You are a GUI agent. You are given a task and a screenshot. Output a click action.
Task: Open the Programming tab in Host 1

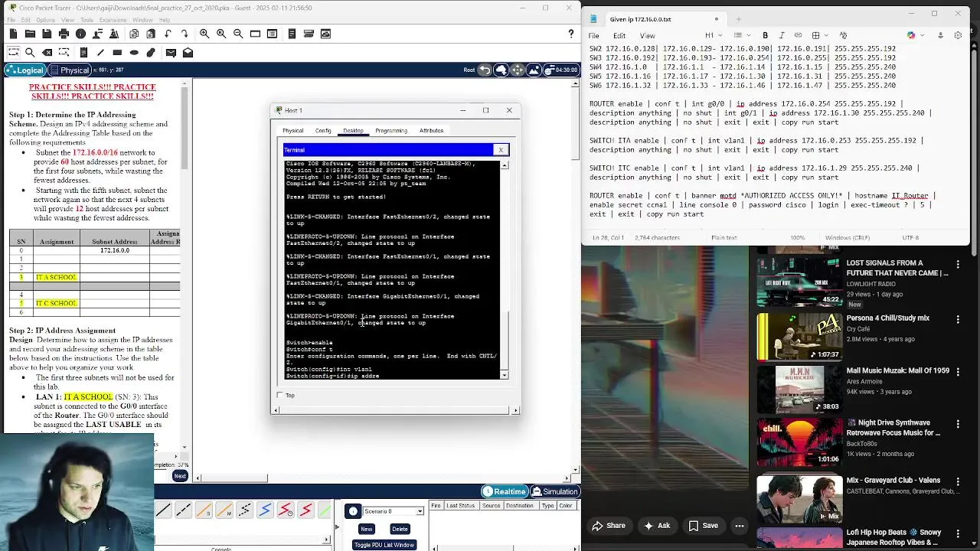[x=391, y=131]
